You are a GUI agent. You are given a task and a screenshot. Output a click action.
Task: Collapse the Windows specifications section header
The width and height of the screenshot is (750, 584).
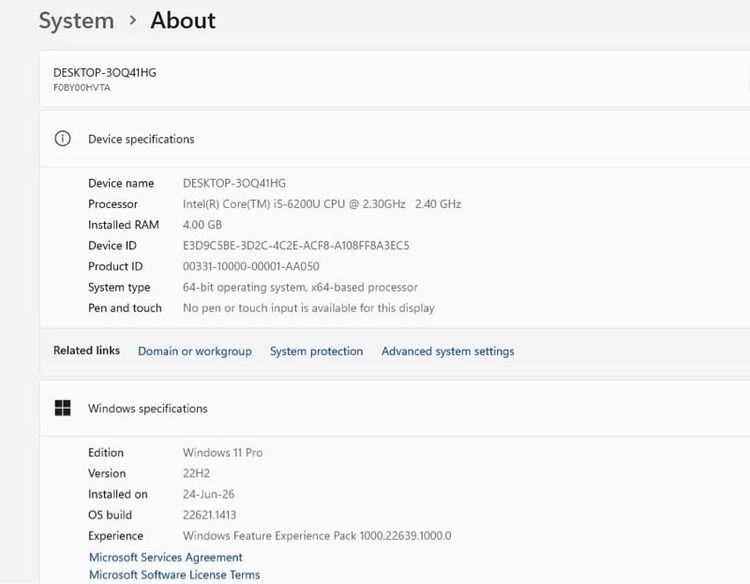[x=395, y=408]
